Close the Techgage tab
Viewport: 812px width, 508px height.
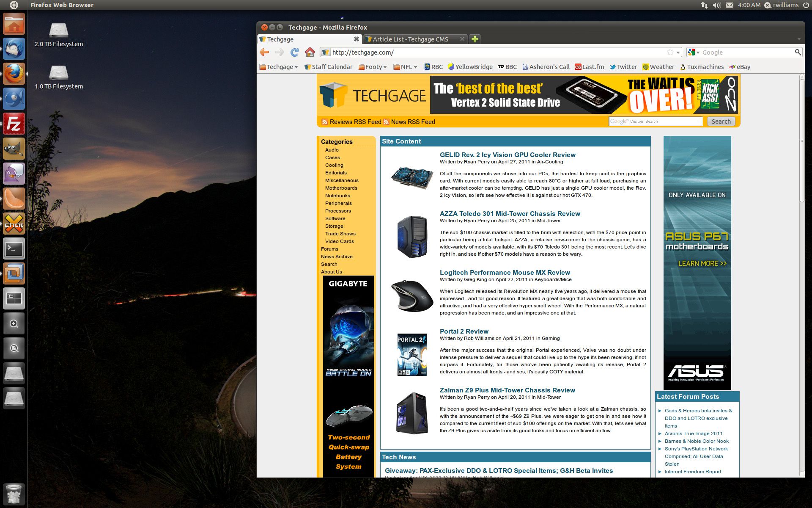357,39
